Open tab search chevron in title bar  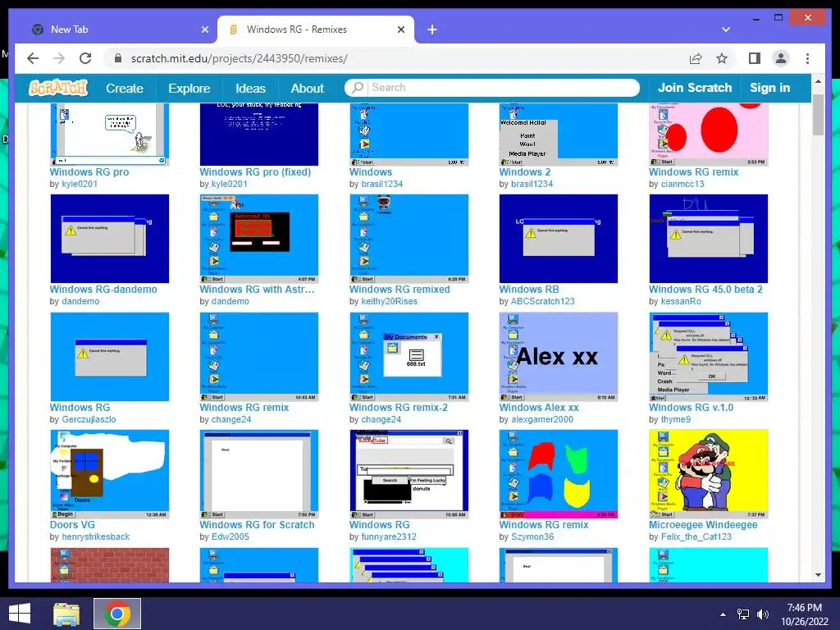pos(726,30)
